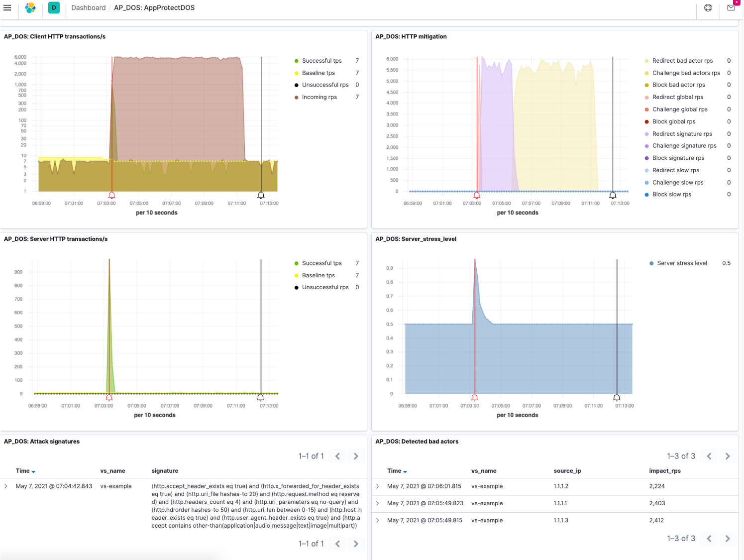Toggle Unsuccessful rps legend in Client HTTP chart
Viewport: 744px width, 560px height.
pyautogui.click(x=325, y=85)
